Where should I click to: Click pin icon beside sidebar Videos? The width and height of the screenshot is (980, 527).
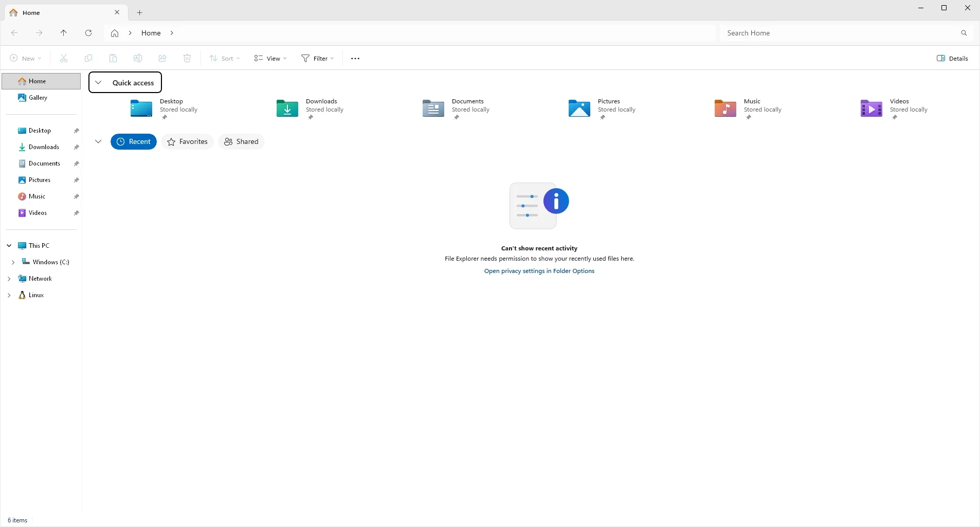76,213
